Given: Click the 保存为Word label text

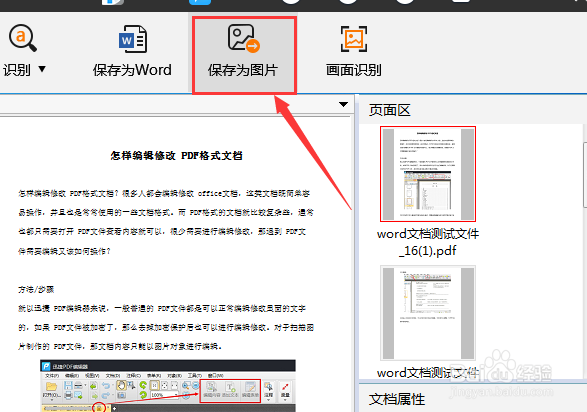Looking at the screenshot, I should click(x=133, y=70).
